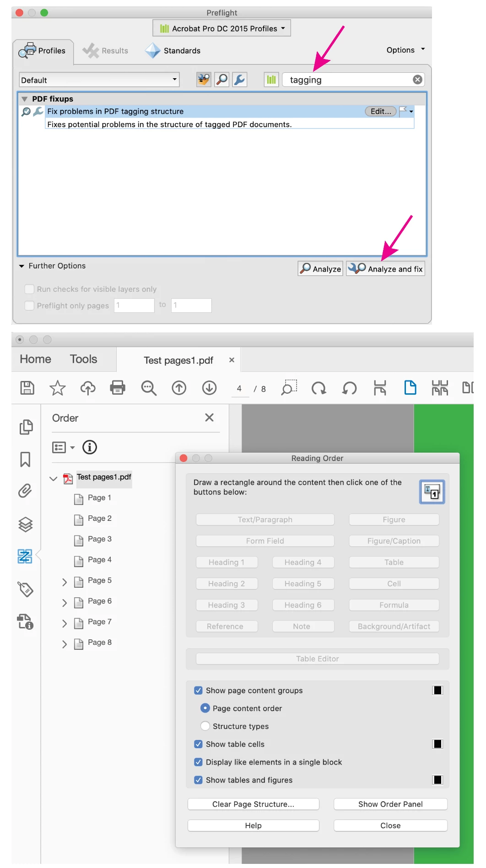
Task: Collapse the PDF fixups group
Action: pyautogui.click(x=25, y=99)
